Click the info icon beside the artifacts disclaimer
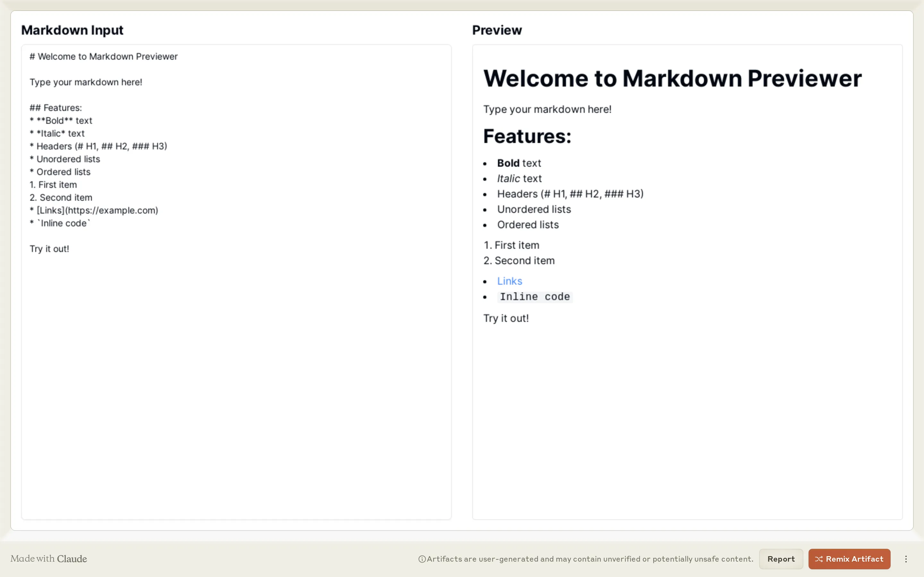Image resolution: width=924 pixels, height=577 pixels. [422, 559]
